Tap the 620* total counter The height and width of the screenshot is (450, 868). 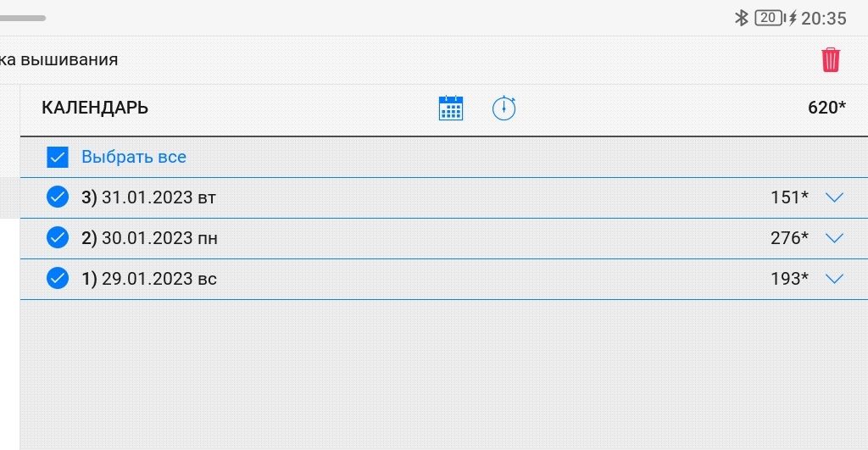click(826, 108)
